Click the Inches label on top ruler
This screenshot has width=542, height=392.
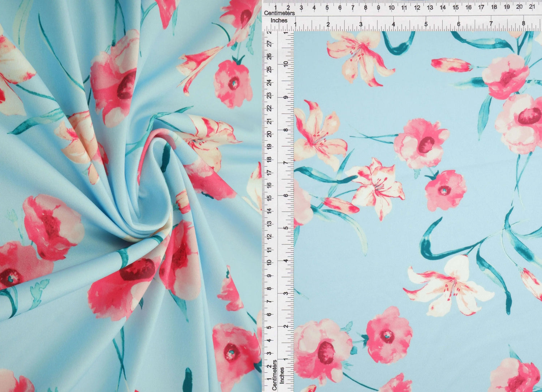click(279, 21)
